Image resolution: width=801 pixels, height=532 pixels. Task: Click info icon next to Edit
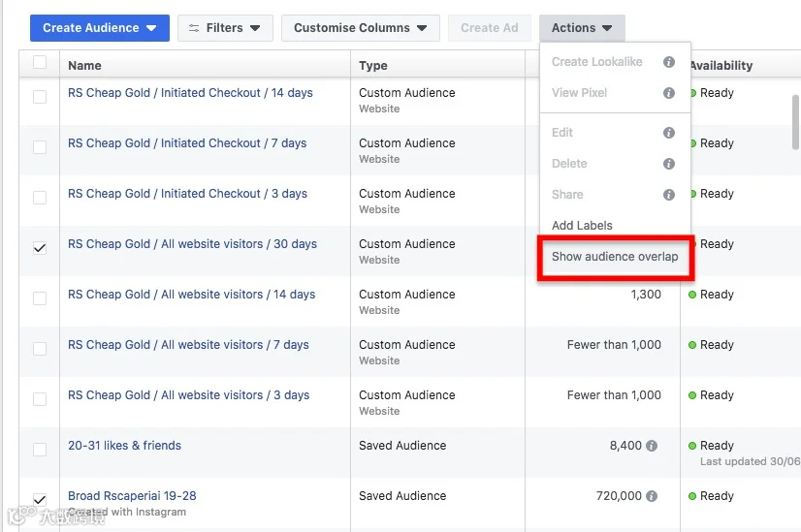point(669,133)
